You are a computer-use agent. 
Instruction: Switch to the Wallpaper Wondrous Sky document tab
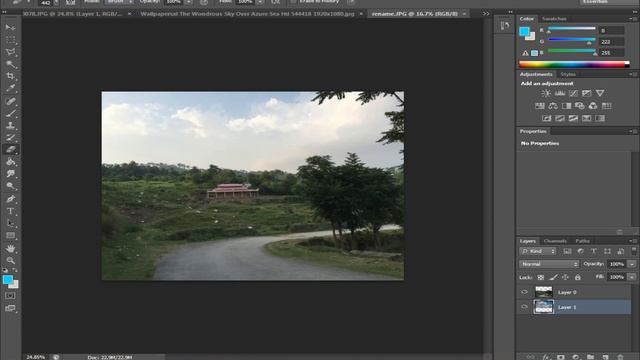pos(247,14)
